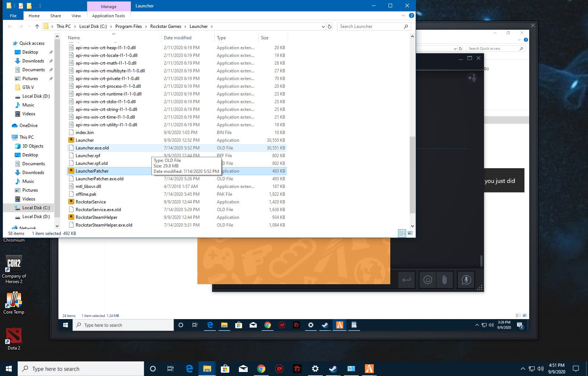The height and width of the screenshot is (376, 588).
Task: Switch to large thumbnails view layout
Action: (410, 233)
